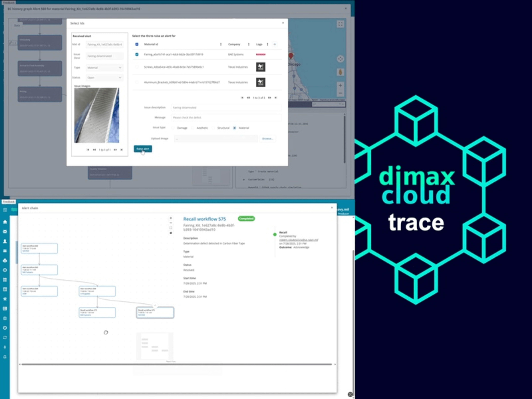This screenshot has height=399, width=532.
Task: Click the Message input field
Action: coord(226,118)
